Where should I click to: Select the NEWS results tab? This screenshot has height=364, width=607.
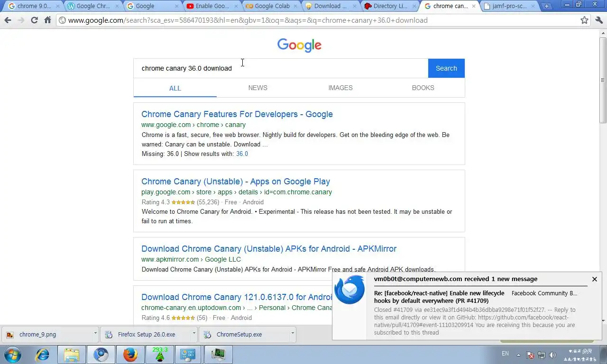pyautogui.click(x=258, y=88)
